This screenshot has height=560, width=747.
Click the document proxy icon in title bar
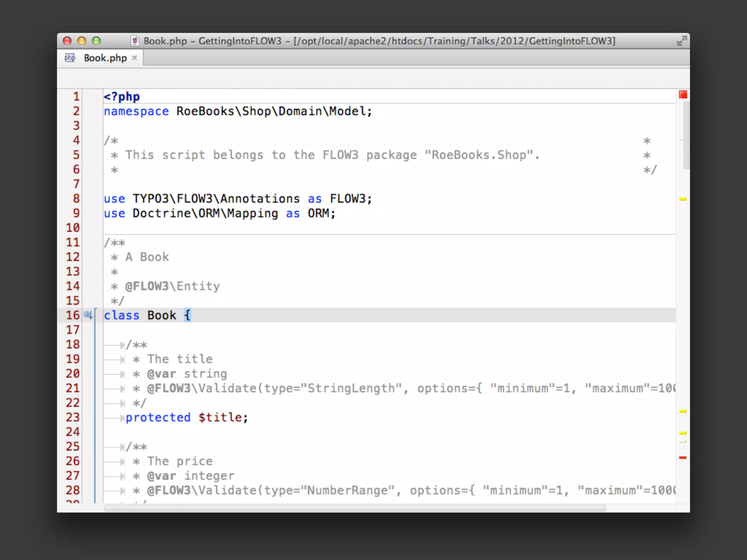[x=135, y=41]
